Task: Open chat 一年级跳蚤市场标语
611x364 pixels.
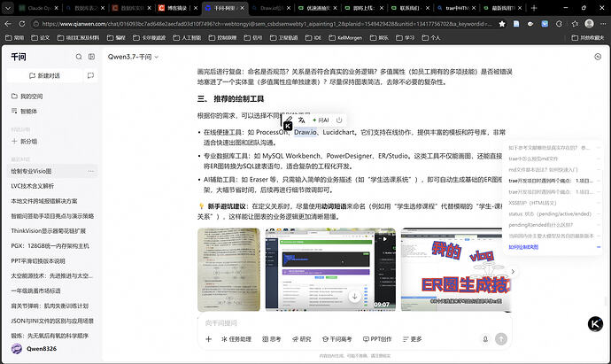Action: [x=35, y=290]
